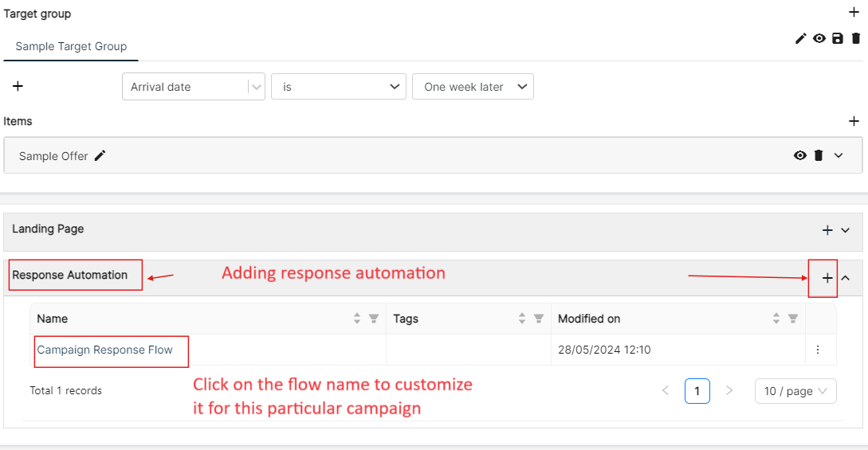Screen dimensions: 868x450
Task: Delete Sample Offer with trash icon
Action: pos(819,155)
